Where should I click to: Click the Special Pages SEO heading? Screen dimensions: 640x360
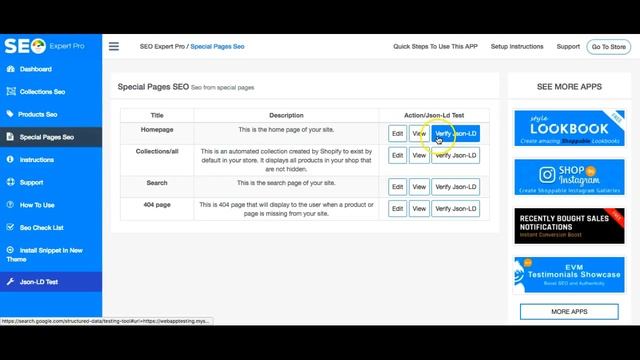pyautogui.click(x=153, y=87)
